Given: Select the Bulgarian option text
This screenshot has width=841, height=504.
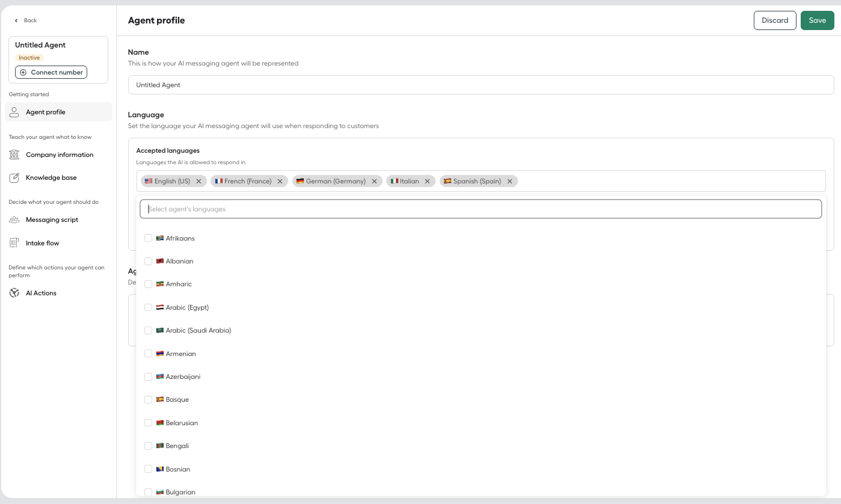Looking at the screenshot, I should [x=180, y=492].
